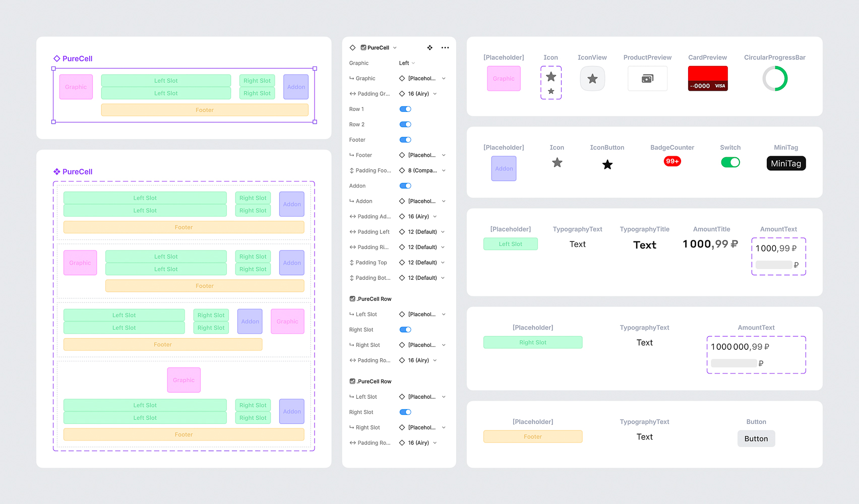Click the small star in the dashed Icon variants box
859x504 pixels.
551,91
